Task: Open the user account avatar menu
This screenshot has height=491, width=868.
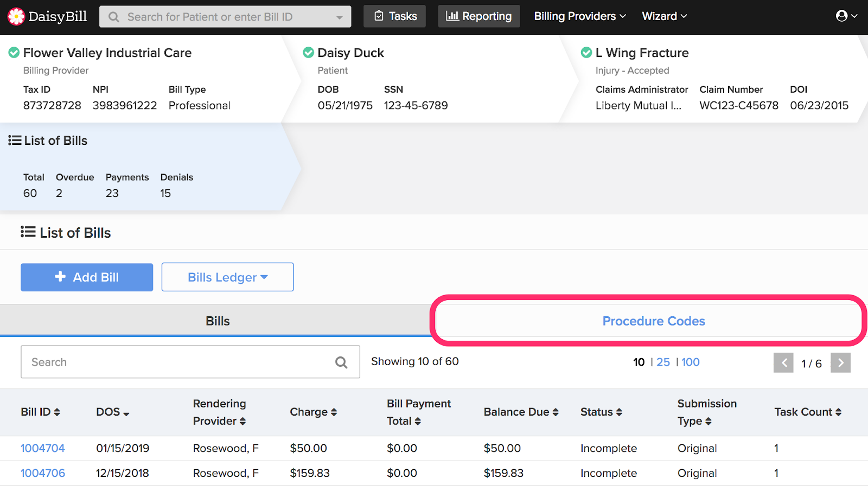Action: [846, 16]
